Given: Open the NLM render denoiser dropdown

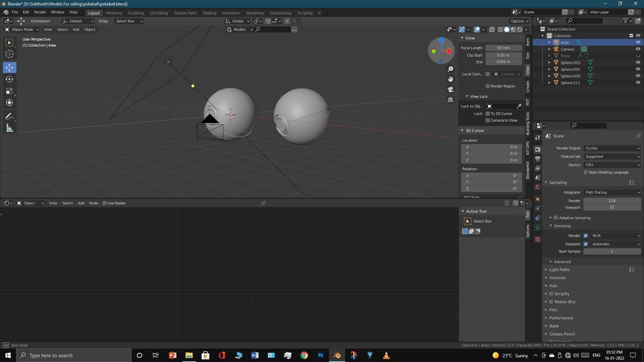Looking at the screenshot, I should (x=616, y=236).
